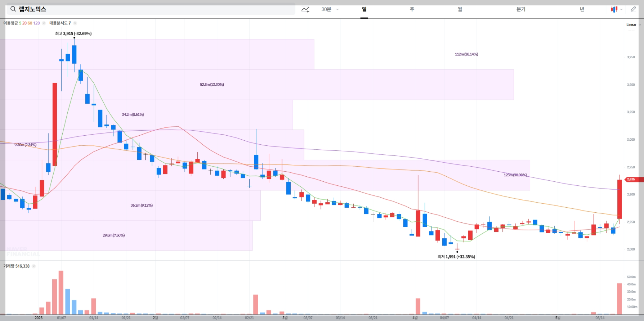
Task: Remove the 거래량 indicator
Action: tap(33, 266)
